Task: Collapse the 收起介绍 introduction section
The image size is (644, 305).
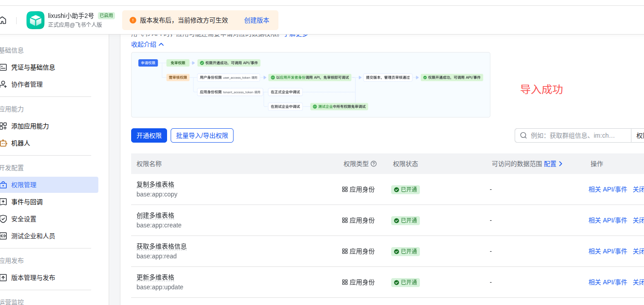Action: [x=146, y=44]
